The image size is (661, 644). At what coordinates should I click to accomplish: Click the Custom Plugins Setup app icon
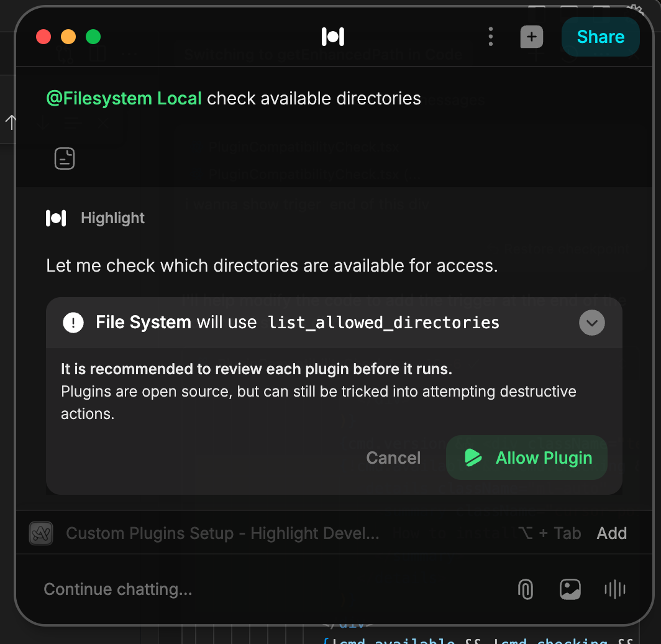(x=41, y=533)
